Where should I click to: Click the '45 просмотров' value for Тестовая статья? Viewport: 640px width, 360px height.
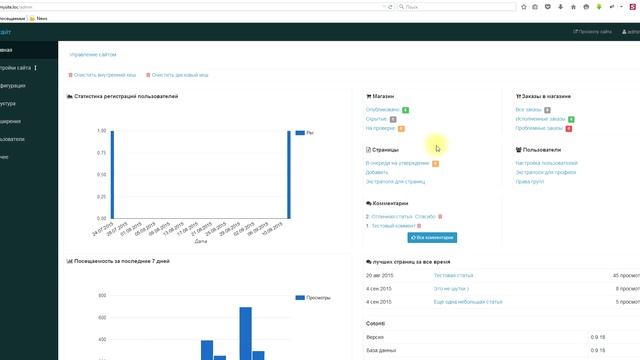pyautogui.click(x=626, y=276)
